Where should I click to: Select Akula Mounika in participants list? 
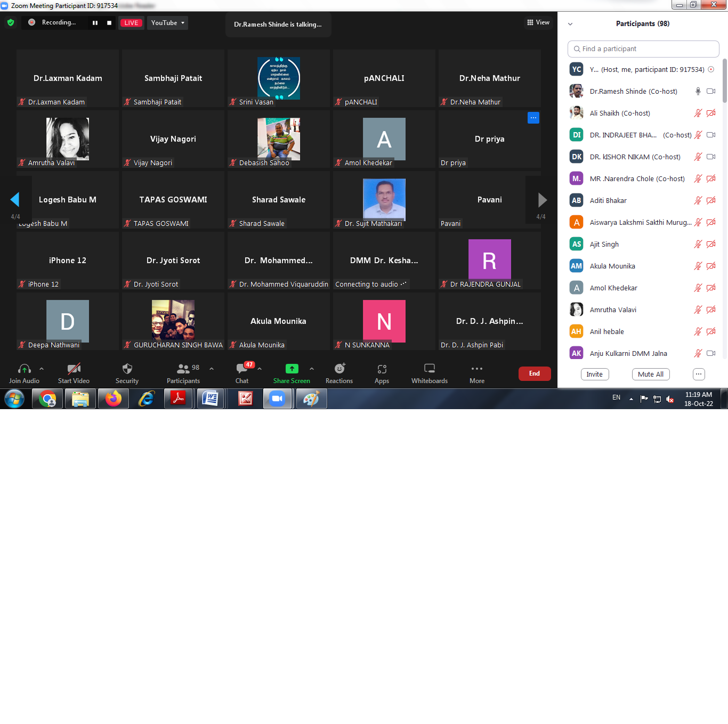coord(643,266)
